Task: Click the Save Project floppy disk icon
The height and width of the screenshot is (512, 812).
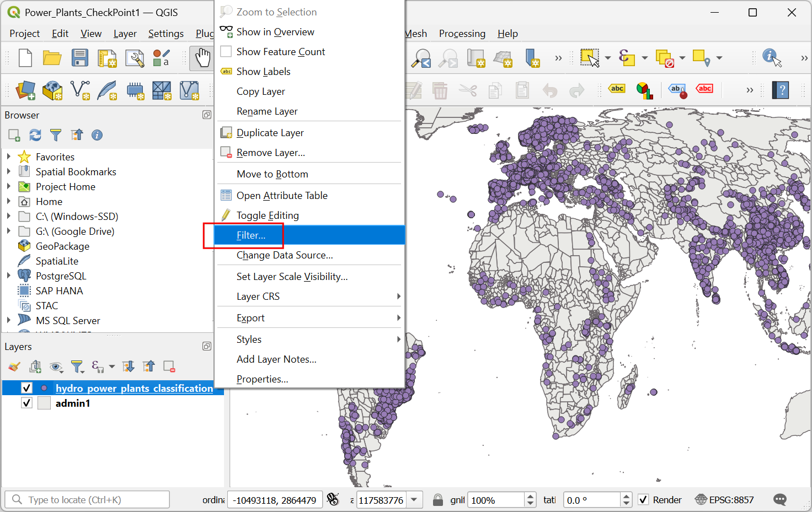Action: (80, 58)
